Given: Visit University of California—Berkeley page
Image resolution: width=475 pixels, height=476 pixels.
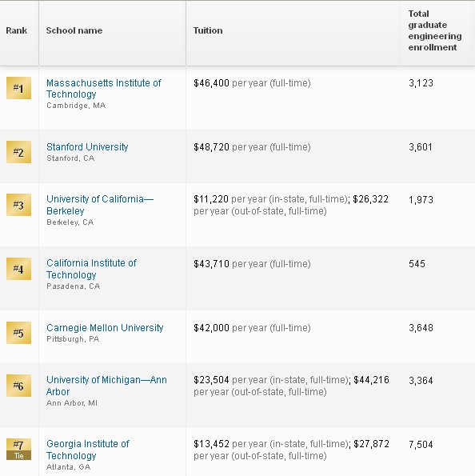Looking at the screenshot, I should pyautogui.click(x=100, y=205).
